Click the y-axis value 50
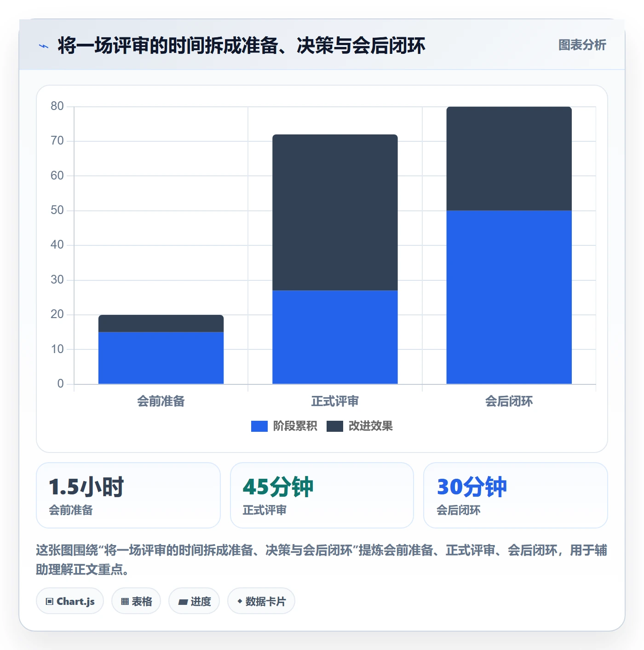Image resolution: width=644 pixels, height=650 pixels. pos(57,210)
